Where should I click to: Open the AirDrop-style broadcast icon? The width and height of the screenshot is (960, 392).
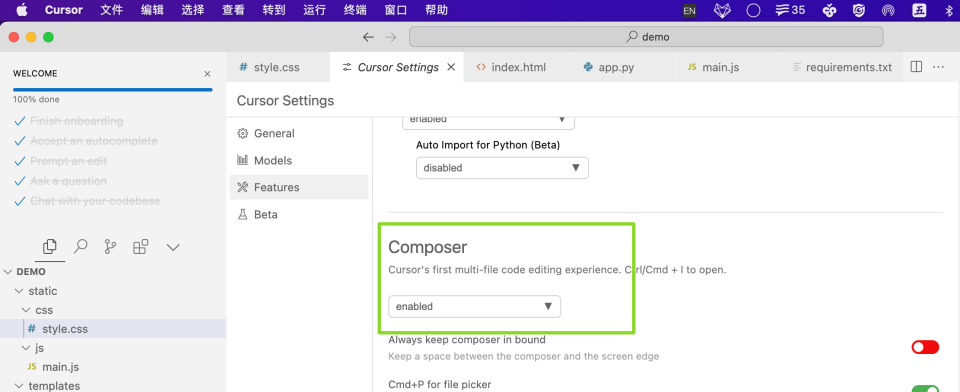point(888,10)
